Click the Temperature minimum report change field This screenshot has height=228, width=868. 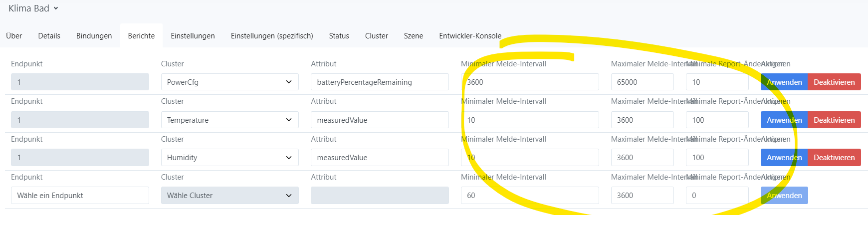coord(717,120)
